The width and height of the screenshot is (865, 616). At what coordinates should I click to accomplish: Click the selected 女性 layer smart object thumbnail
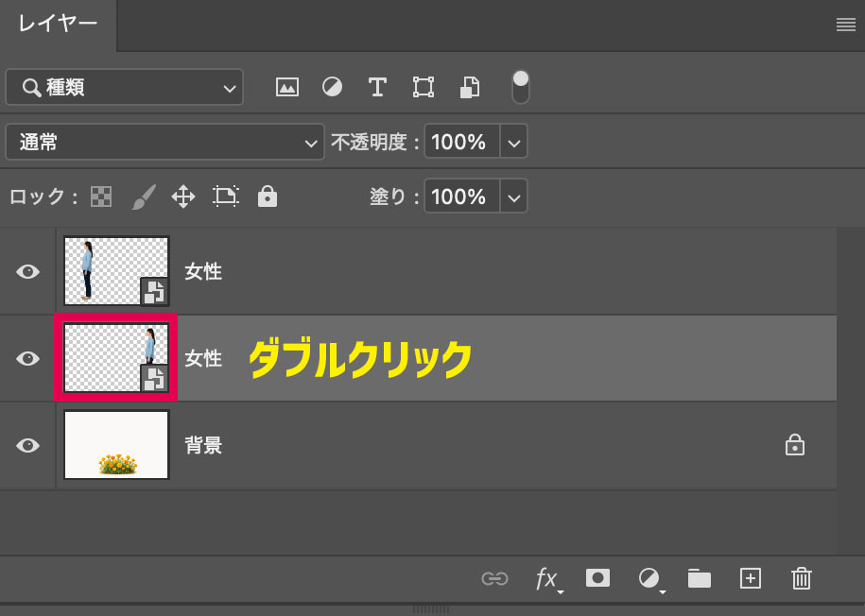[116, 358]
